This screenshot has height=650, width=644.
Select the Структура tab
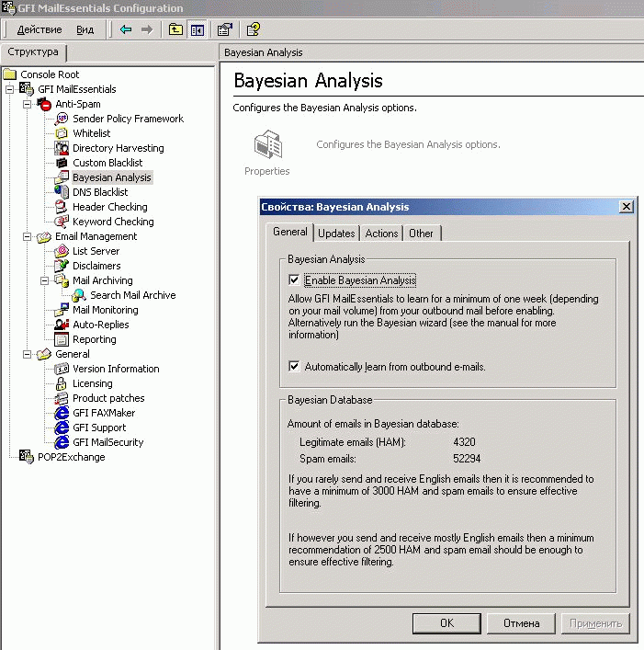click(33, 52)
